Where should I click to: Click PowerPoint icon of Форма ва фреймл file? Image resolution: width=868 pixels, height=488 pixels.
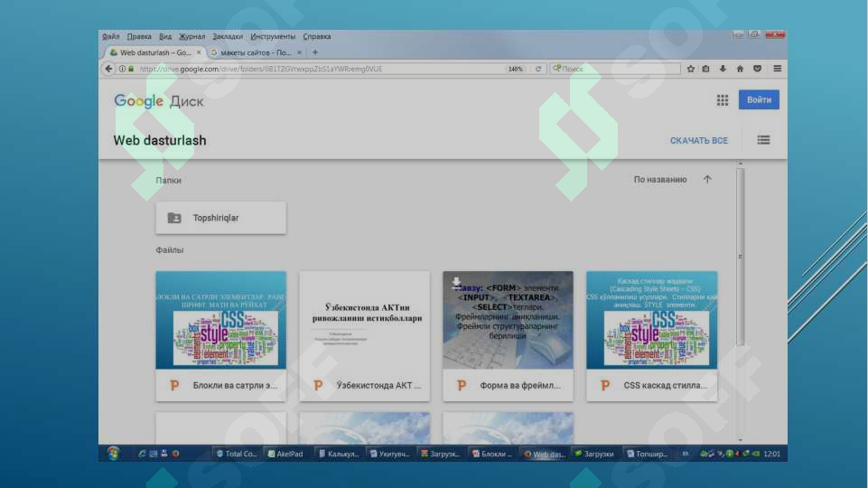[462, 385]
